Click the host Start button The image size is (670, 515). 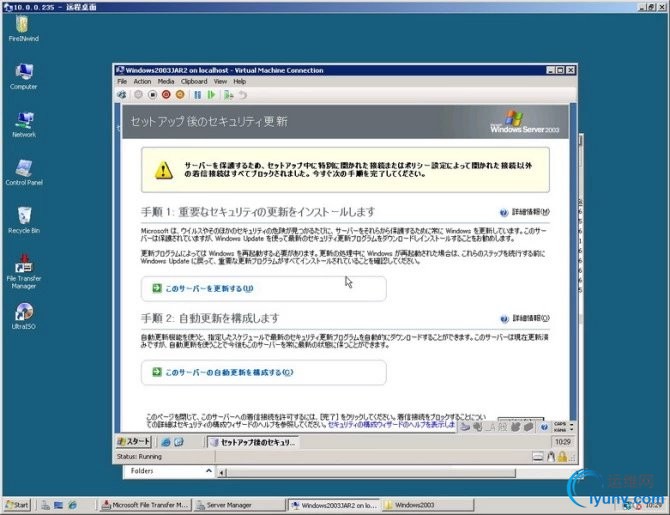17,505
